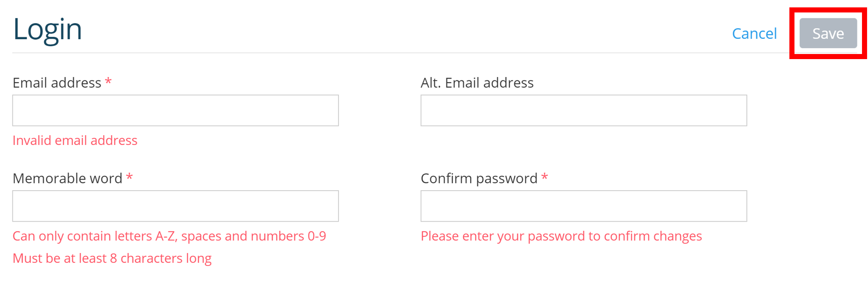Select the Cancel link
Viewport: 868px width, 283px height.
[754, 33]
